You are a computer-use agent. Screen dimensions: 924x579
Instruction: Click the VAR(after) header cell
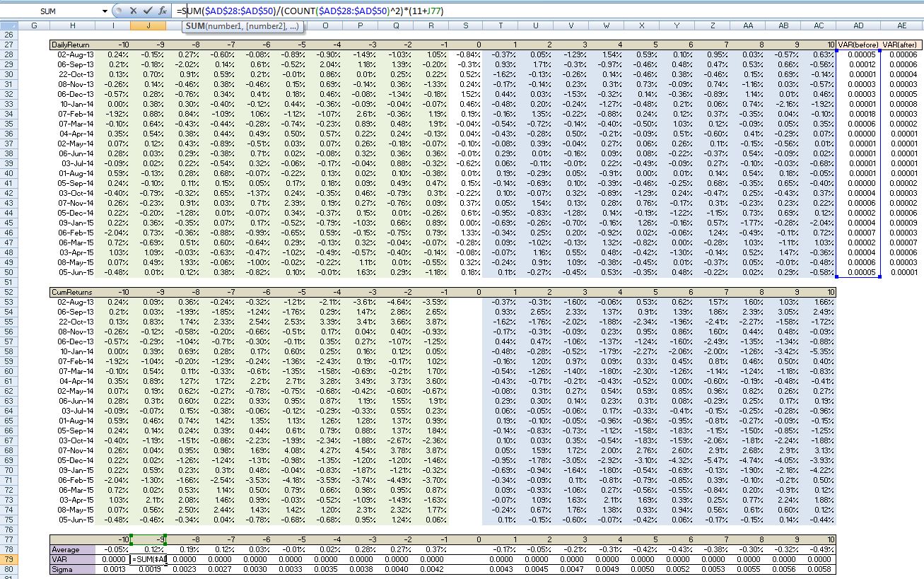[901, 45]
